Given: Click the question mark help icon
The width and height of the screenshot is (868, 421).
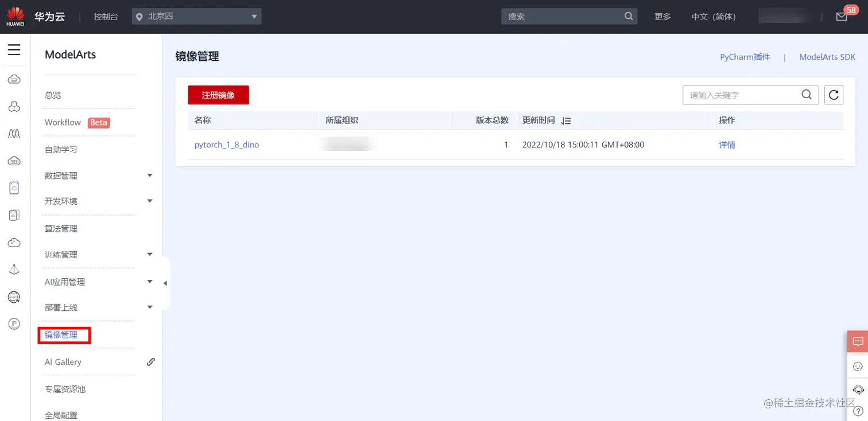Looking at the screenshot, I should click(x=858, y=411).
